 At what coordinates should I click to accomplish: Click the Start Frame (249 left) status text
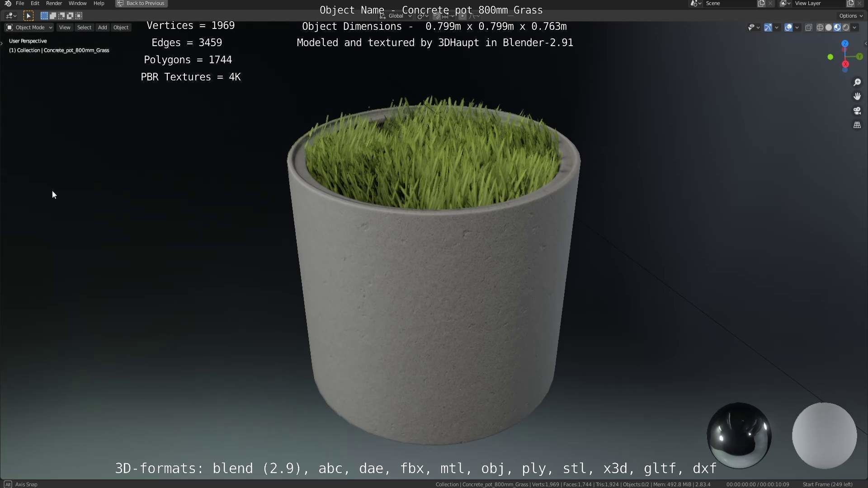click(827, 484)
